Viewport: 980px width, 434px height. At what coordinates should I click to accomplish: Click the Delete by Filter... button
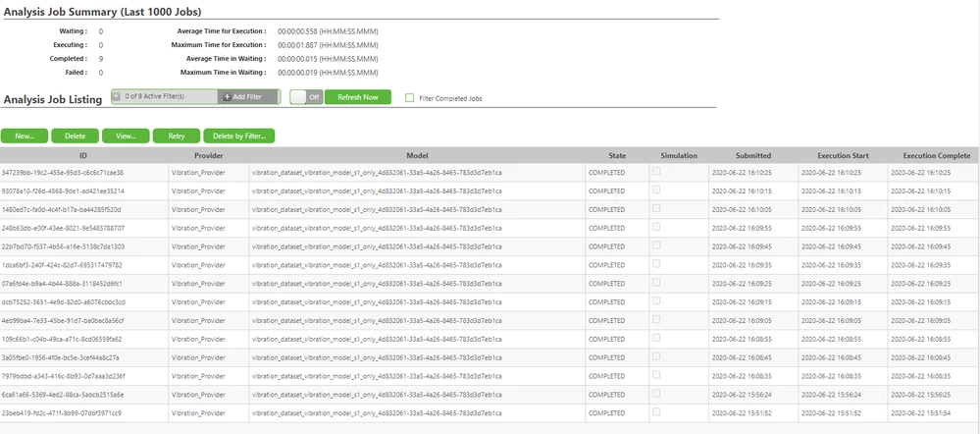[238, 136]
